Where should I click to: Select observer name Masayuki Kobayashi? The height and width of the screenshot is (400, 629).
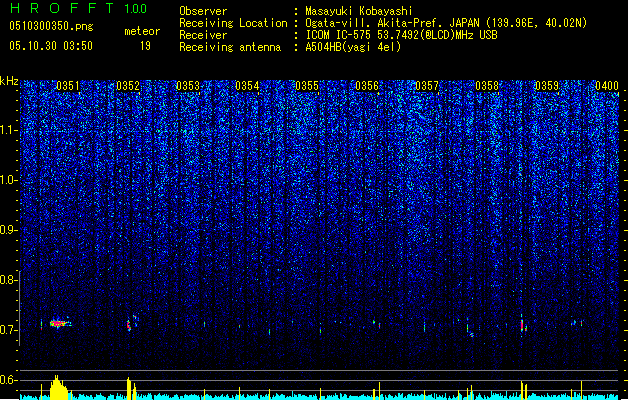pyautogui.click(x=359, y=11)
